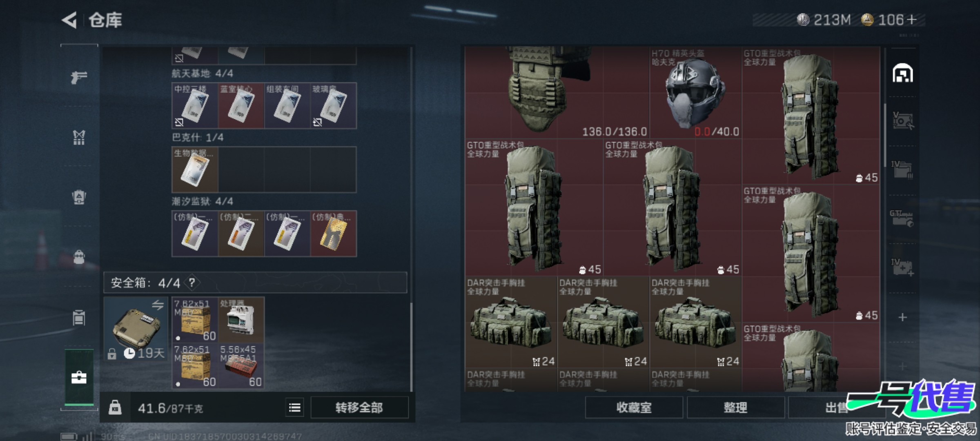This screenshot has height=441, width=980.
Task: Open the IV folder storage box icon
Action: point(903,169)
